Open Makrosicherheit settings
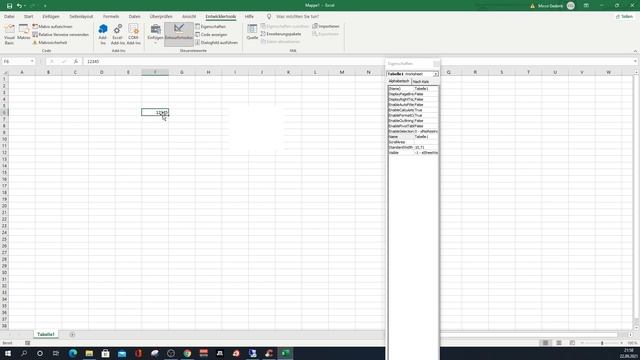This screenshot has width=640, height=360. [x=49, y=42]
